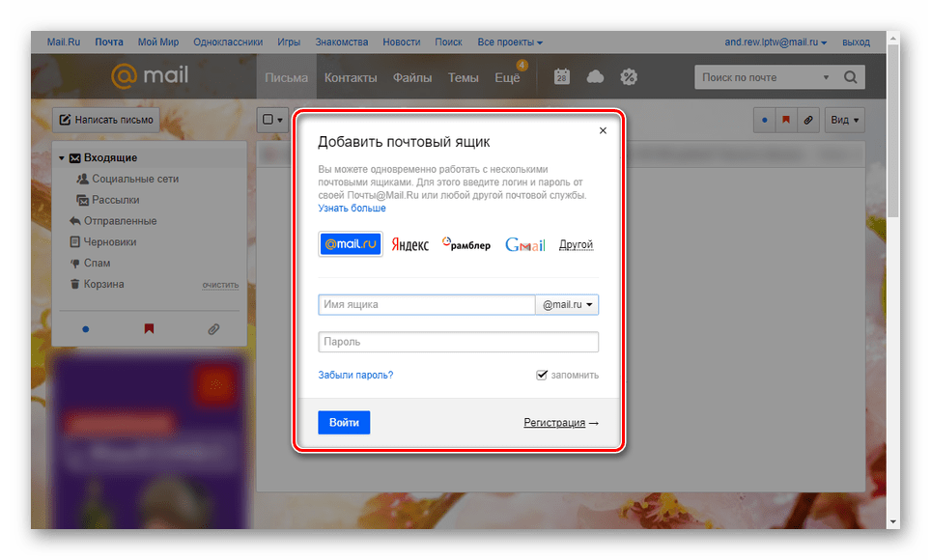Click the blurred purple ad banner
This screenshot has width=931, height=560.
point(149,442)
